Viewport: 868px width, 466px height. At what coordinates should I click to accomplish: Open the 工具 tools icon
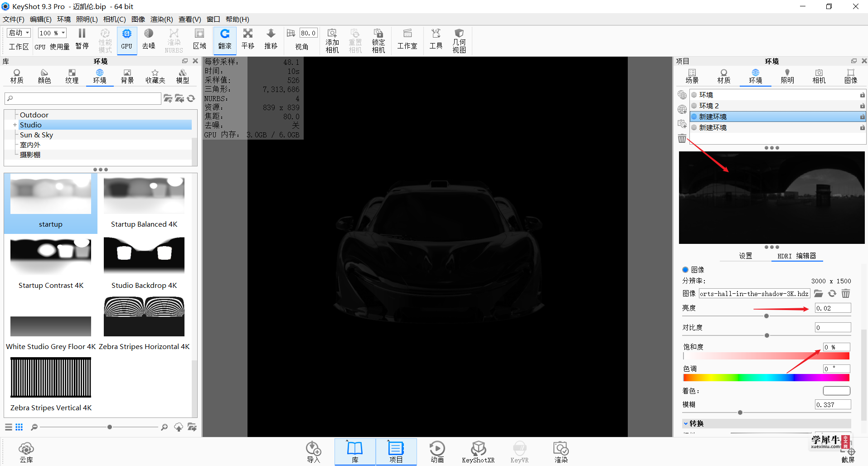[x=436, y=39]
